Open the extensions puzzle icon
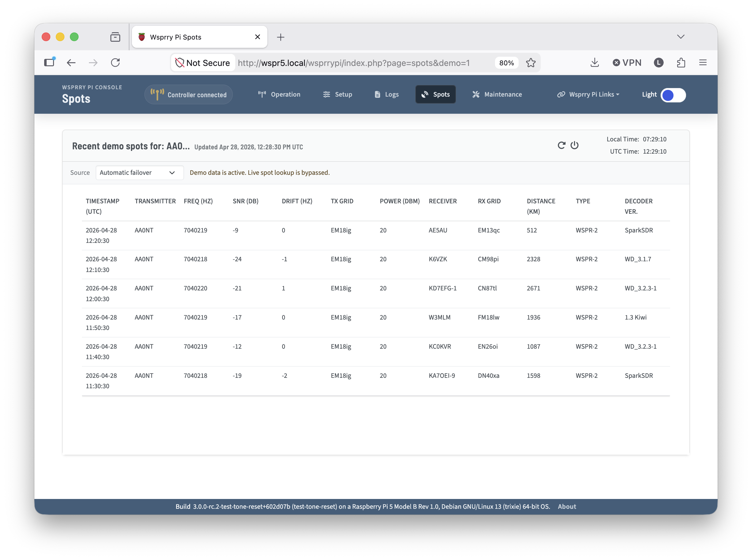 [681, 63]
